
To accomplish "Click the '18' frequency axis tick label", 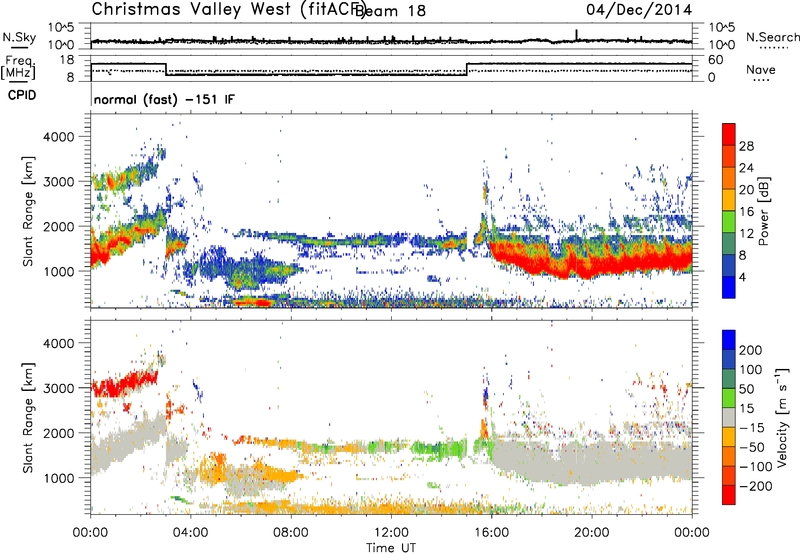I will coord(68,60).
